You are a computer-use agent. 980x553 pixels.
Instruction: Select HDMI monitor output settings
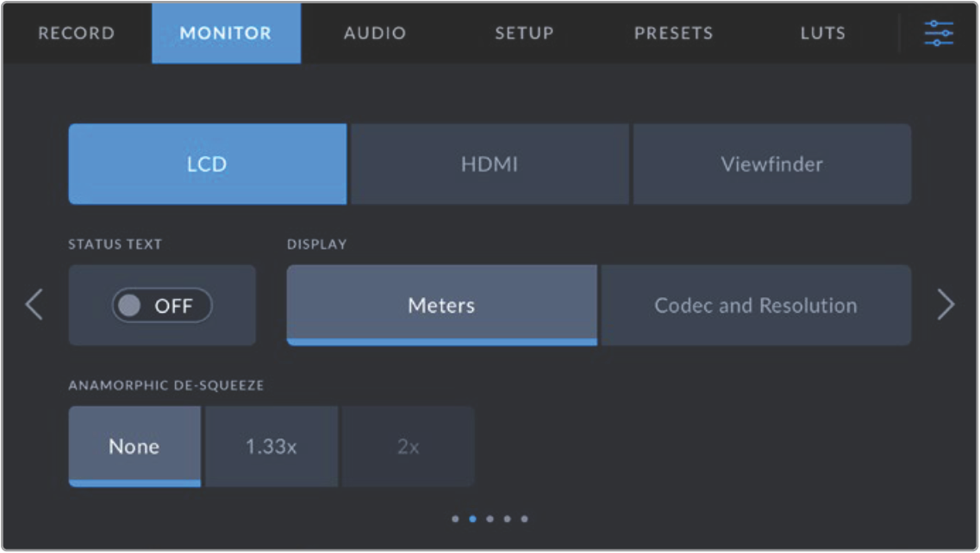490,164
